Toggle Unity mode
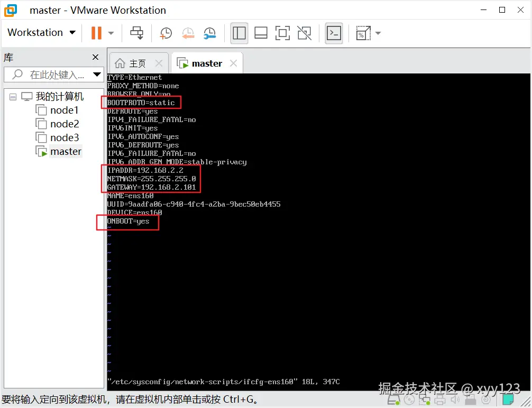This screenshot has width=532, height=408. 304,33
